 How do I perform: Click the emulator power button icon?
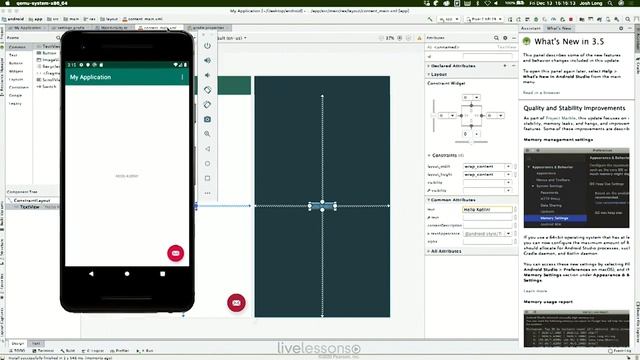(x=207, y=46)
